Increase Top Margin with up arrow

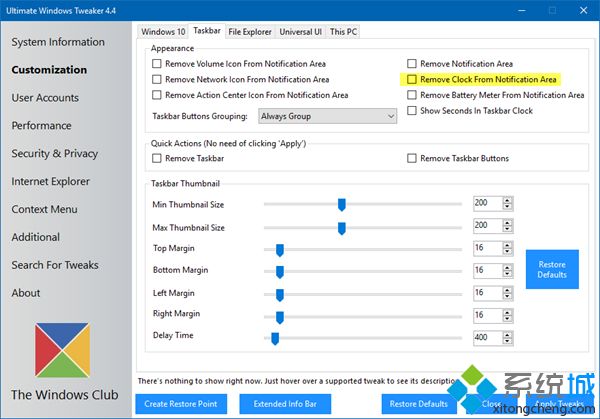[x=507, y=245]
